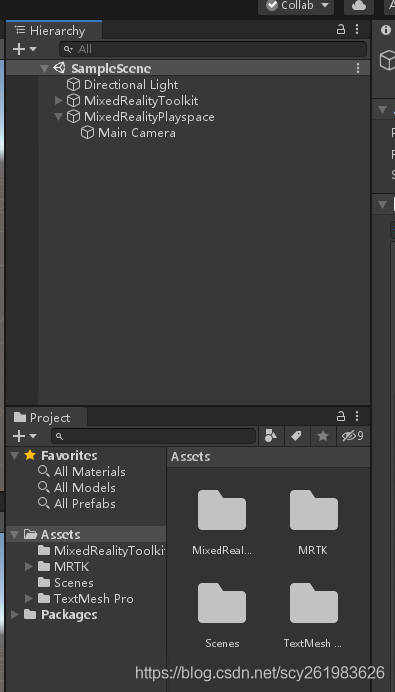Image resolution: width=395 pixels, height=692 pixels.
Task: Collapse the Assets folder tree
Action: (15, 534)
